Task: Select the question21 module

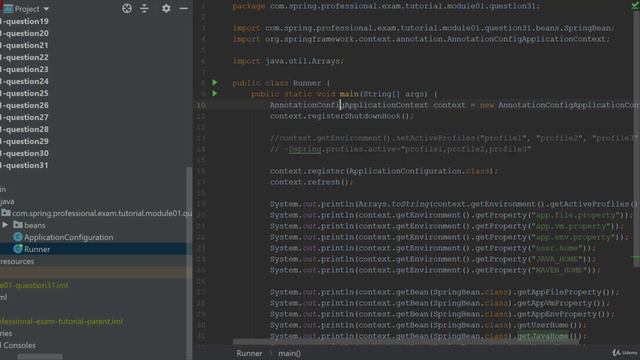Action: [24, 45]
